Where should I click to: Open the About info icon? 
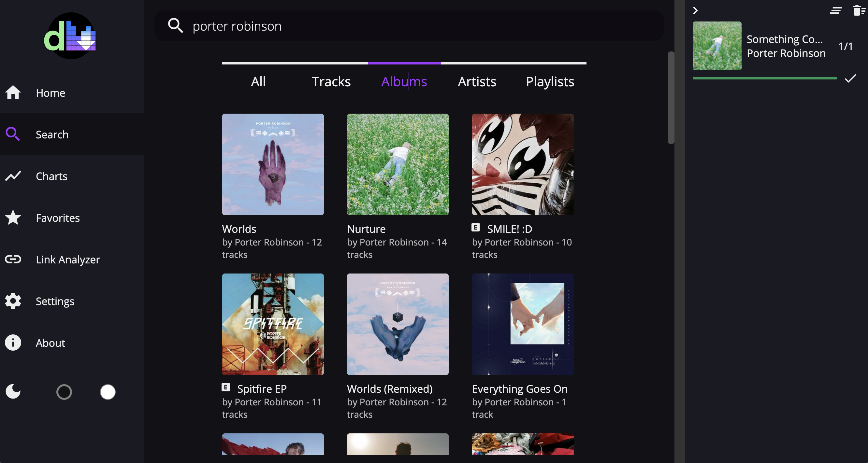[13, 343]
